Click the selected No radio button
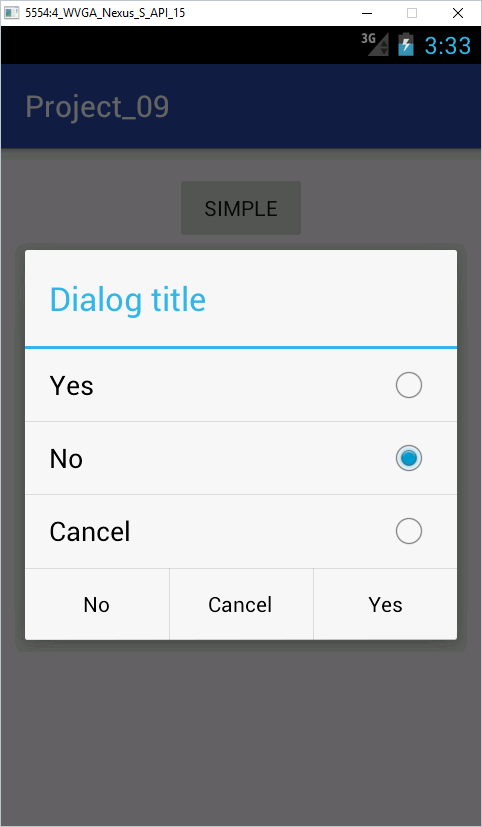Screen dimensions: 482x827 (x=409, y=458)
